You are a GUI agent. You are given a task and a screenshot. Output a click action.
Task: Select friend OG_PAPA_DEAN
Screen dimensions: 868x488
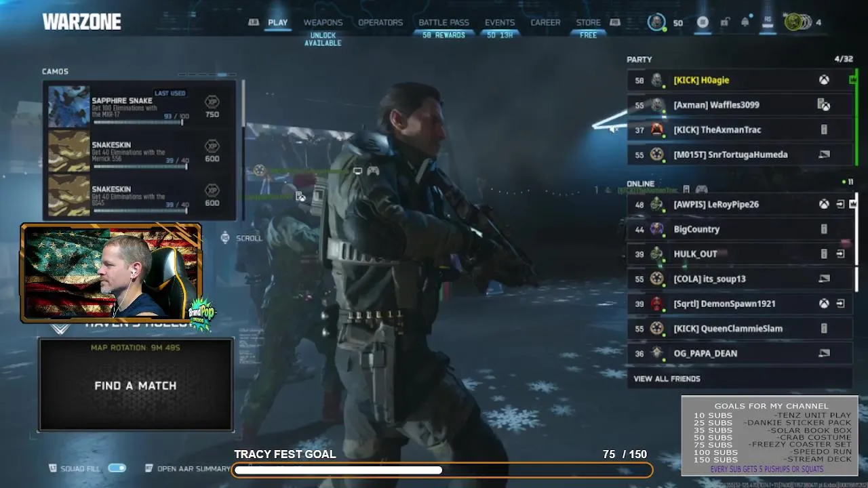739,353
